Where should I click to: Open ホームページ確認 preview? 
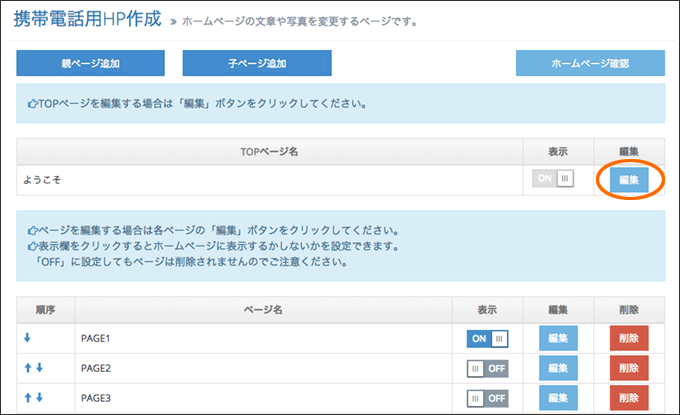click(x=590, y=63)
